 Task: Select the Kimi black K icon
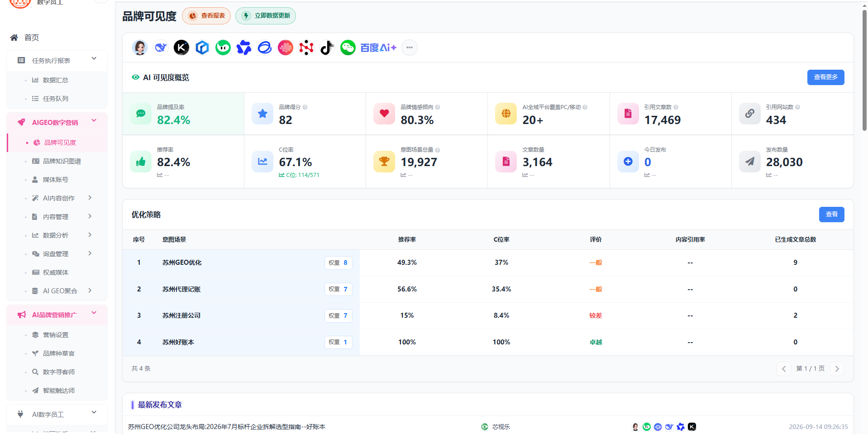(x=181, y=48)
